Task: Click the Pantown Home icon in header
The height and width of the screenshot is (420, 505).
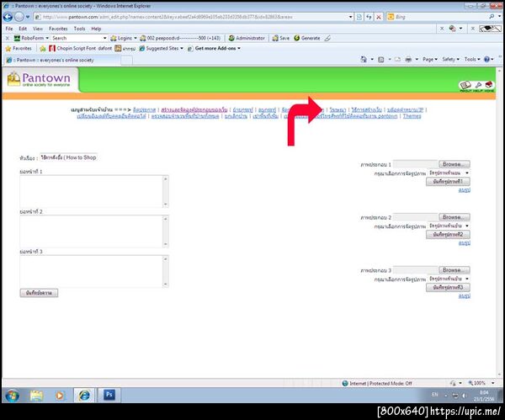Action: [489, 85]
